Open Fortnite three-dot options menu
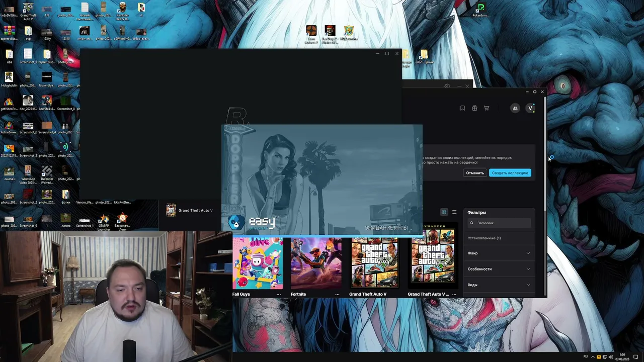 [x=337, y=294]
